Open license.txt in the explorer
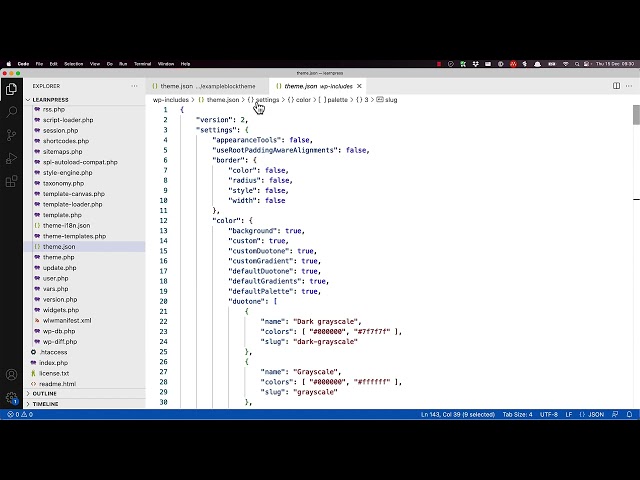640x480 pixels. coord(54,373)
